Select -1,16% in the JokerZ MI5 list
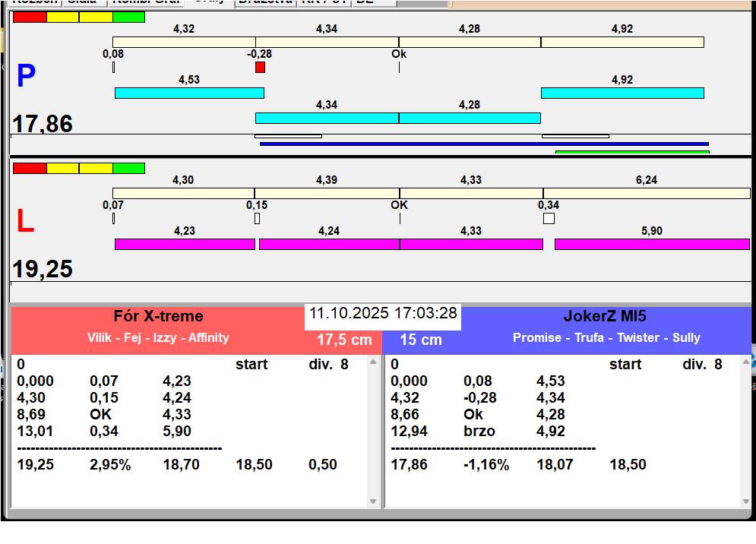Viewport: 756px width, 544px height. click(x=486, y=465)
